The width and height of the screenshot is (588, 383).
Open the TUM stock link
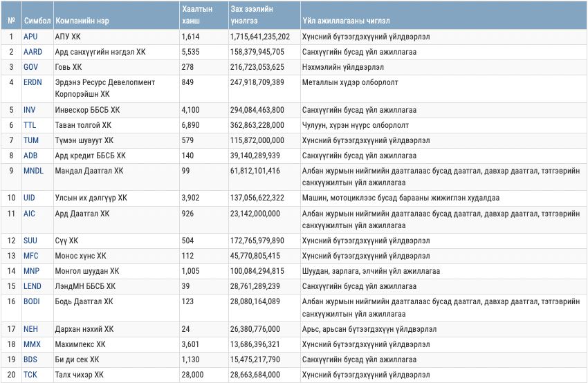coord(30,140)
